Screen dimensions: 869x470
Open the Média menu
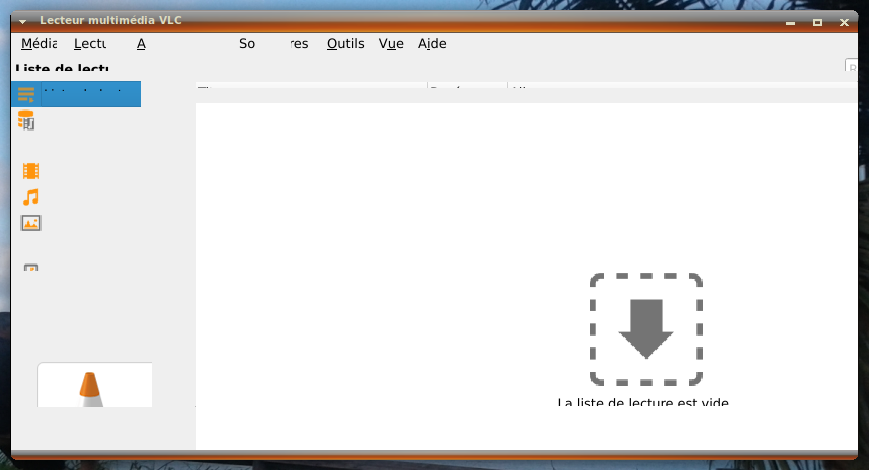(x=39, y=44)
